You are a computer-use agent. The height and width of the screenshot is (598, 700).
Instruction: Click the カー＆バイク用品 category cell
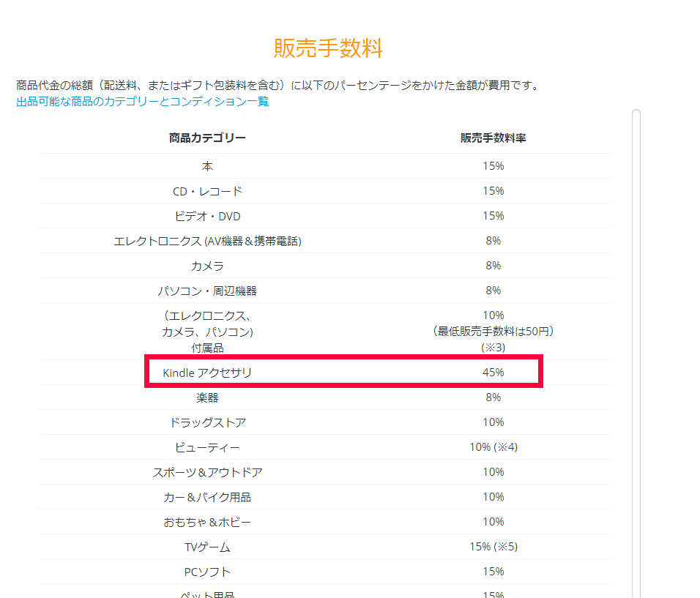coord(207,497)
